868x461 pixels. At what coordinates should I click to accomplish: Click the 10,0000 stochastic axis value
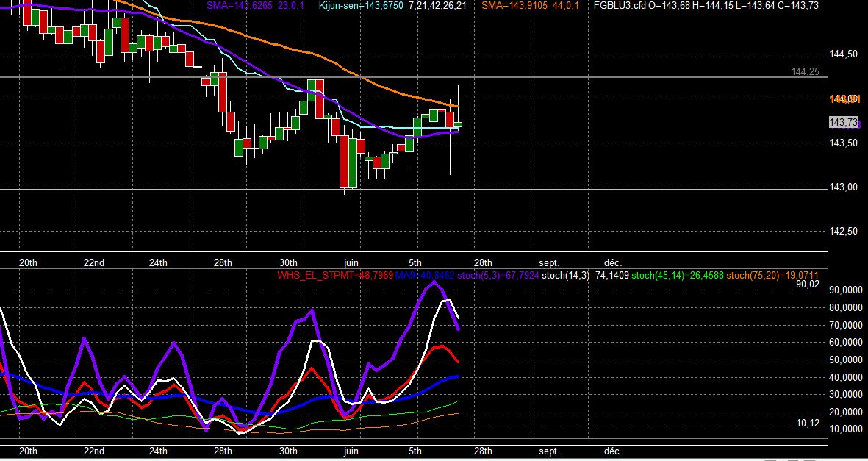pos(844,429)
